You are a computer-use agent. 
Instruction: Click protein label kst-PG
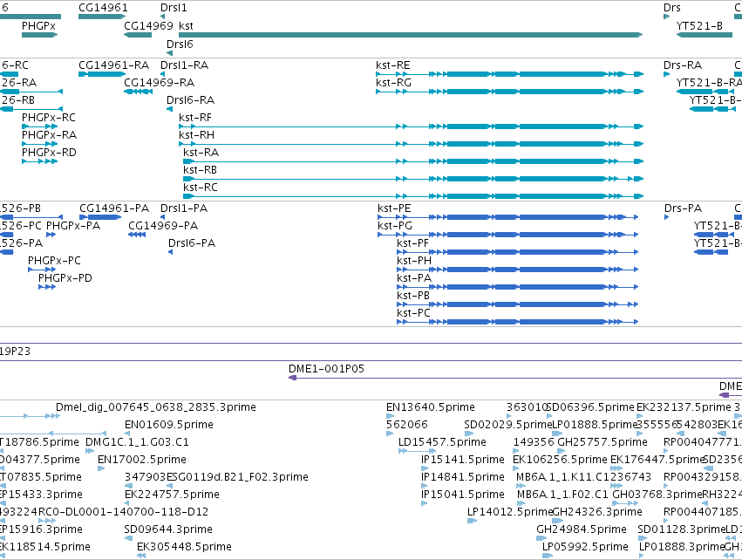pos(395,226)
